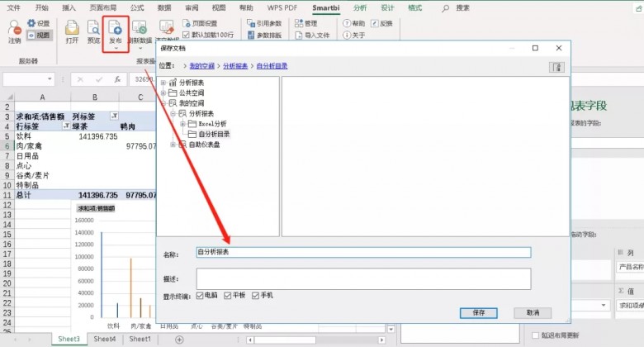
Task: Open 列标签 filter dropdown
Action: [115, 116]
